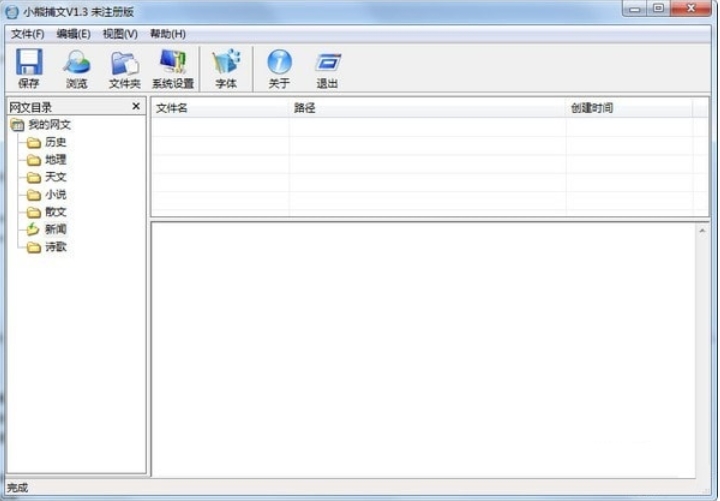Click the 字体 (Font) toolbar icon
720x501 pixels.
[226, 62]
